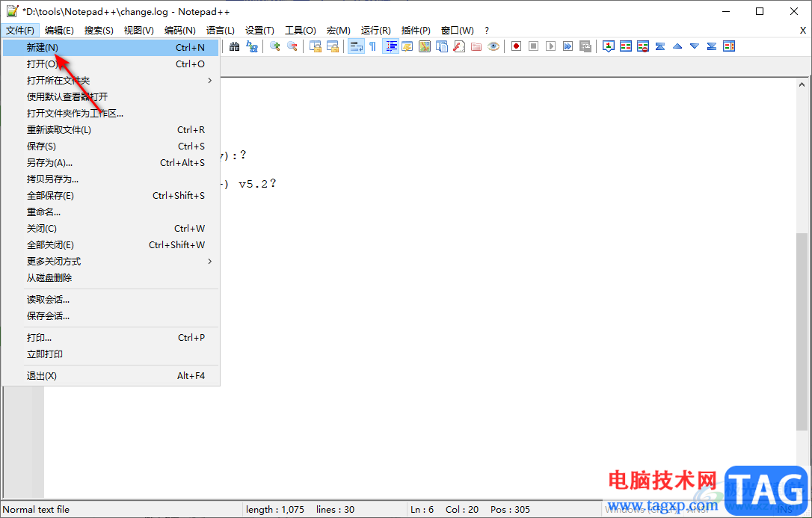Open the 语言(L) menu
Image resolution: width=812 pixels, height=518 pixels.
coord(221,31)
